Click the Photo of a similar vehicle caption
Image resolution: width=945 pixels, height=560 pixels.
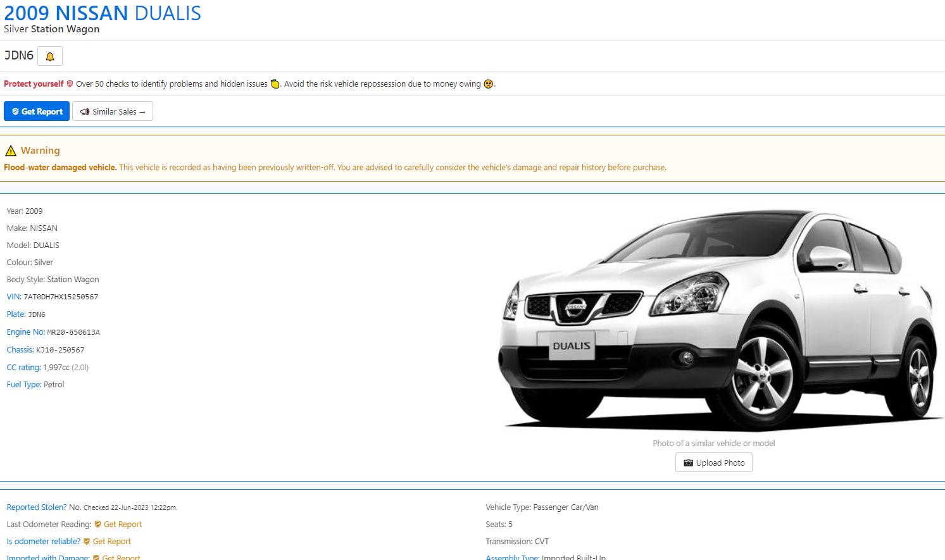pos(714,444)
